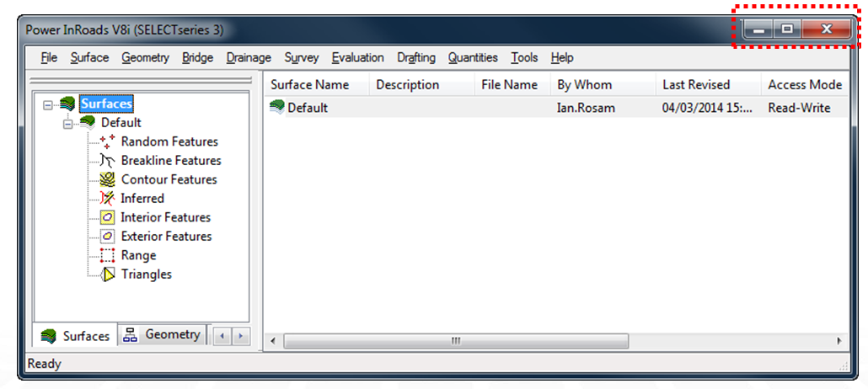Open the Evaluation menu
The image size is (868, 389).
pos(357,57)
